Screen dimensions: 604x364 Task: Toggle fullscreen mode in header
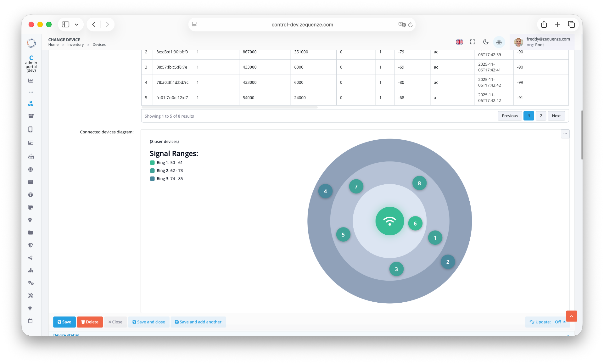pyautogui.click(x=473, y=42)
